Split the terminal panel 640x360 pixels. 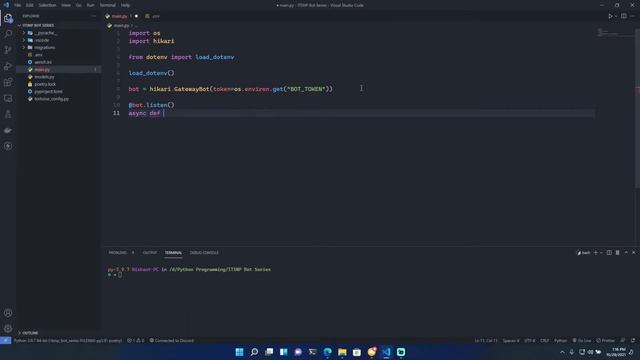tap(609, 253)
